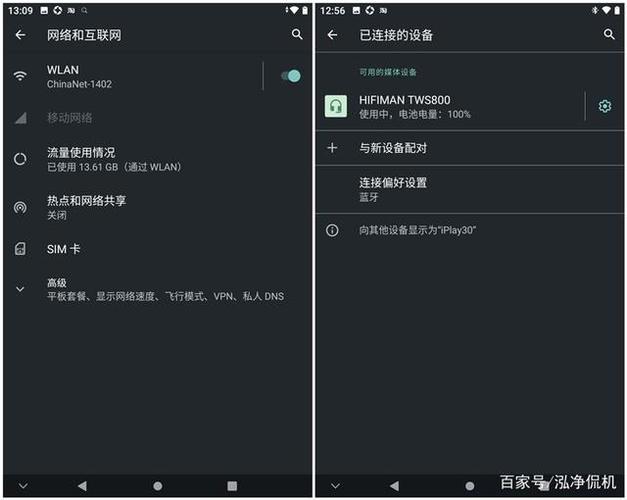Tap back arrow on 网络和互联网 screen

point(20,35)
